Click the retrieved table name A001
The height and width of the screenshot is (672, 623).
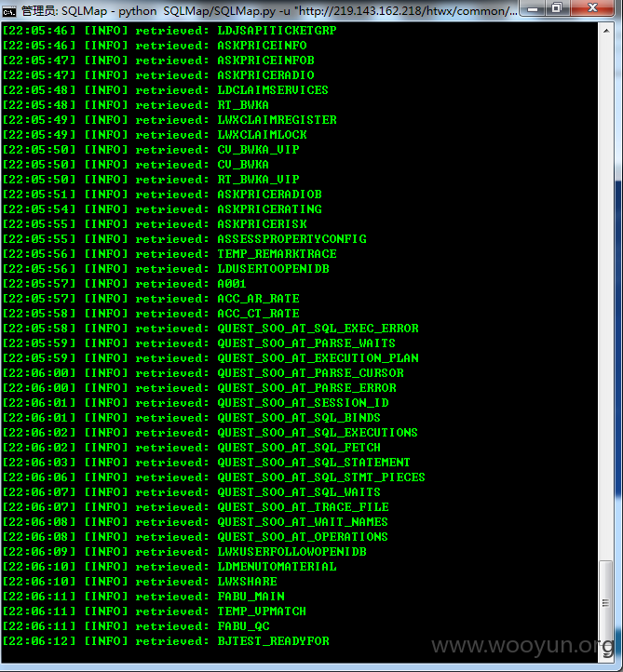click(x=232, y=284)
